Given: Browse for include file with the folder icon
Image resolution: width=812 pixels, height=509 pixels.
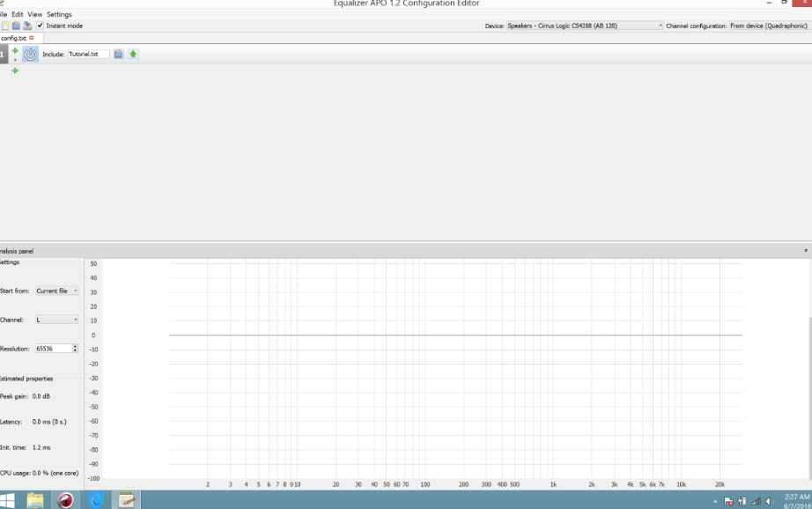Looking at the screenshot, I should (x=119, y=54).
